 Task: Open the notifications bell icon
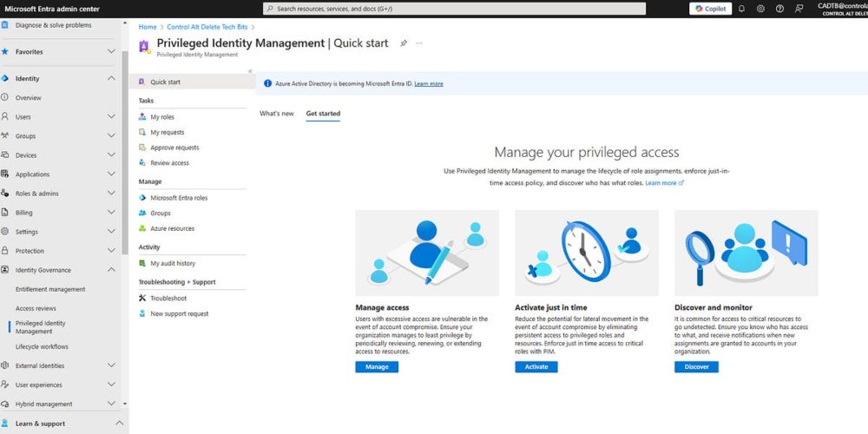[x=742, y=9]
